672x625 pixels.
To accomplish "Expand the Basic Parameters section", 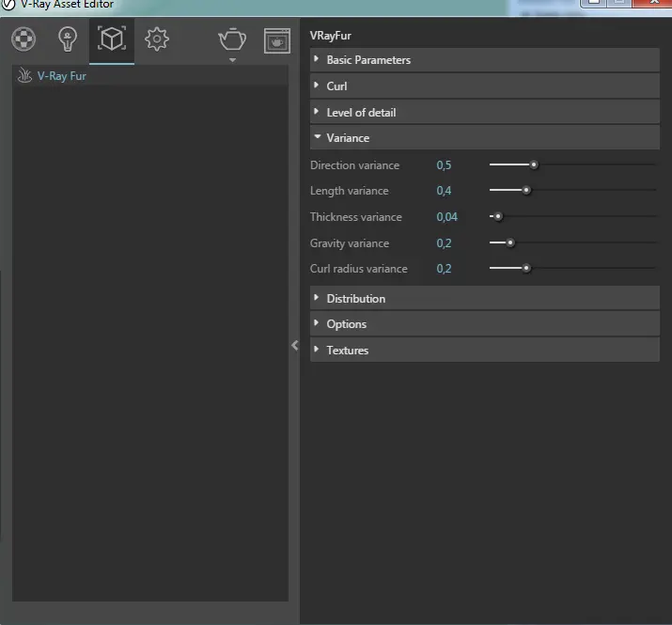I will pyautogui.click(x=368, y=60).
